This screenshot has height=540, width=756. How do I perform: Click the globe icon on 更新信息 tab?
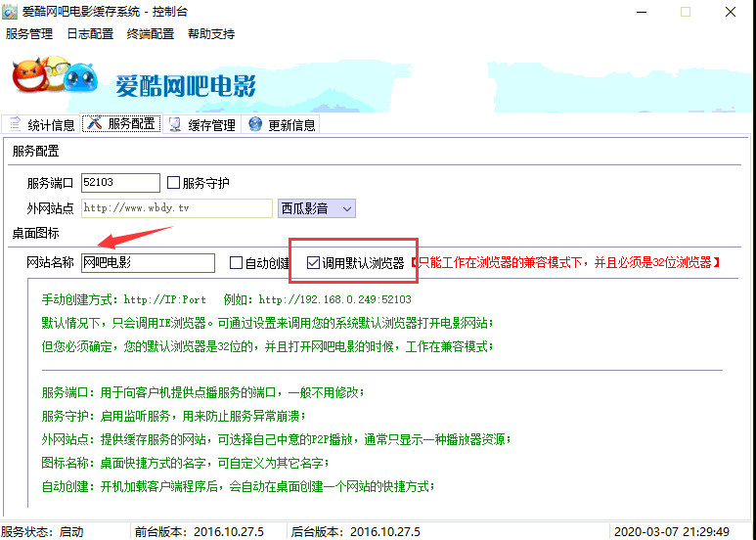(x=255, y=124)
